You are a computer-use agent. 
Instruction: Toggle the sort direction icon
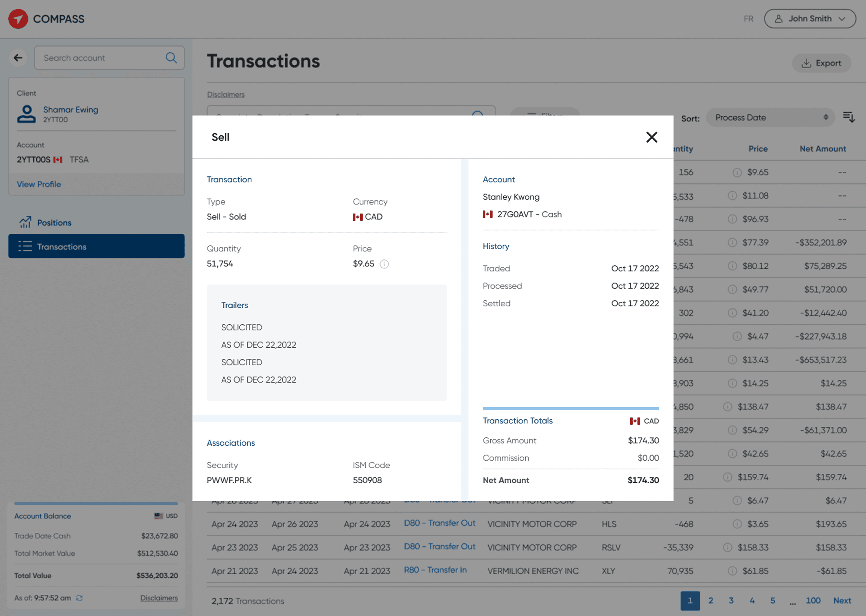(x=849, y=117)
